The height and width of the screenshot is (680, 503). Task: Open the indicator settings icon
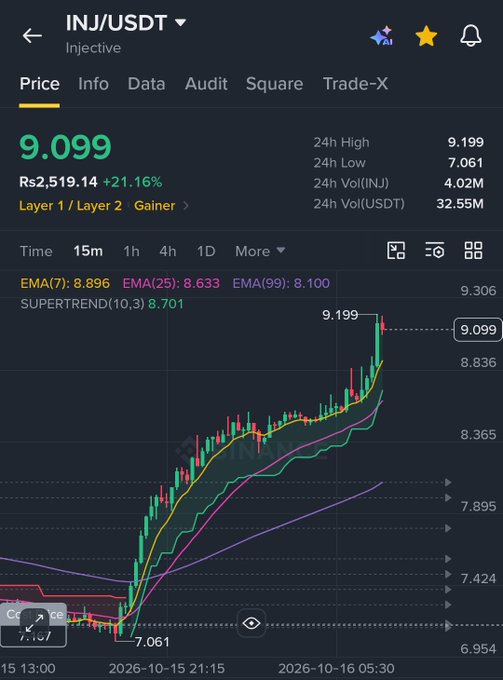434,250
